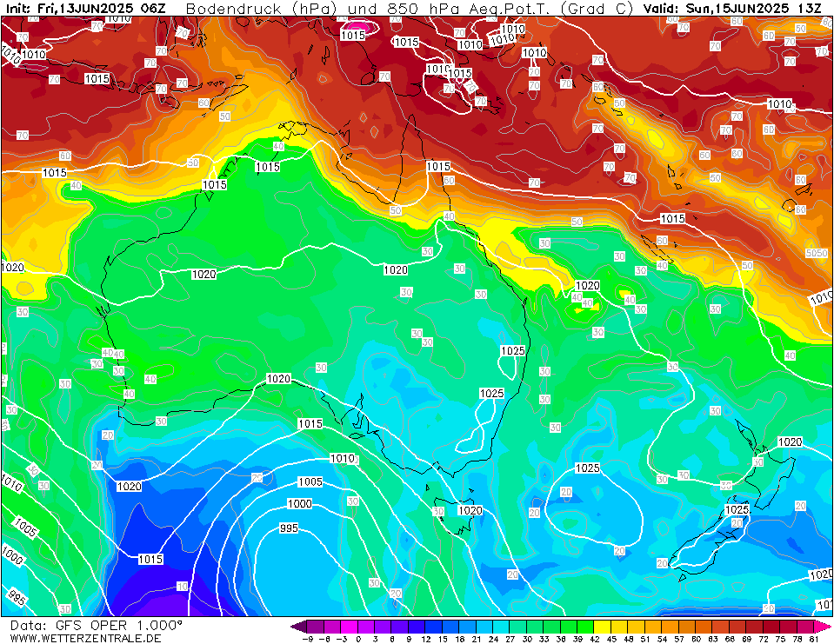Pick the blue legend swatch between 12 and 15
834x644 pixels.
click(x=434, y=626)
